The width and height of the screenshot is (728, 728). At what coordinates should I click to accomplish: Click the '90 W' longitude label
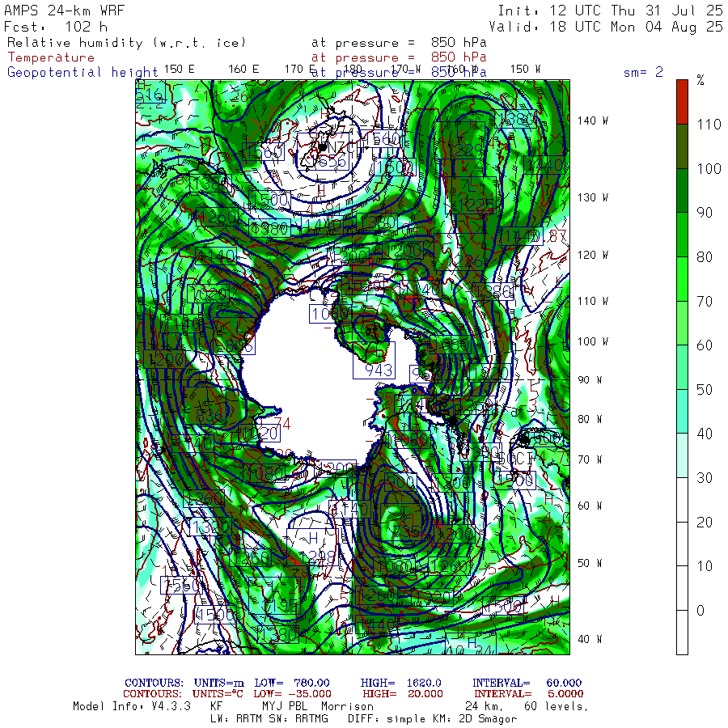590,380
